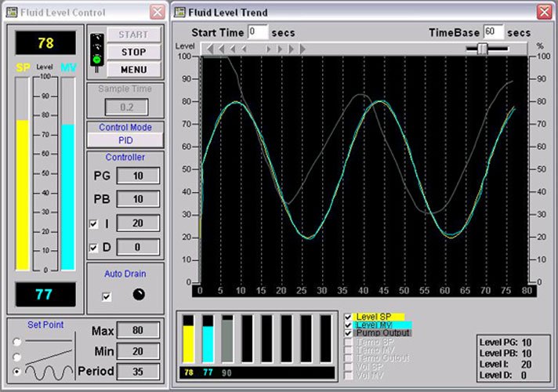Click the rightmost forward arrow above the trend
This screenshot has width=558, height=392.
tap(302, 49)
